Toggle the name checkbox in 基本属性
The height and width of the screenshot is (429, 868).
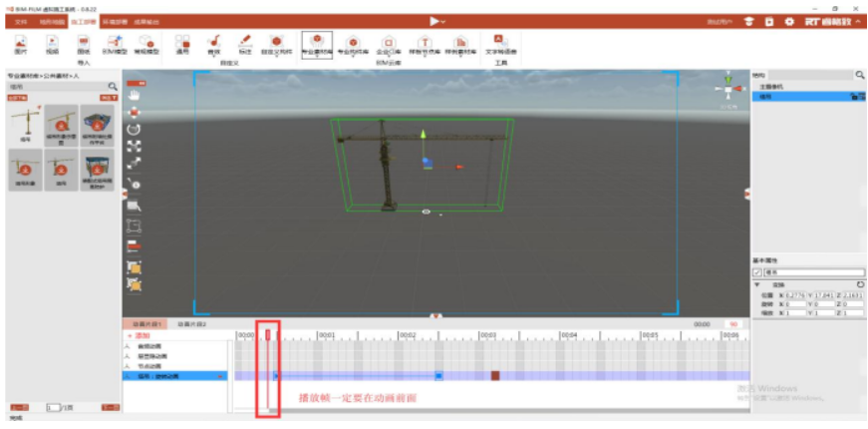tap(757, 272)
